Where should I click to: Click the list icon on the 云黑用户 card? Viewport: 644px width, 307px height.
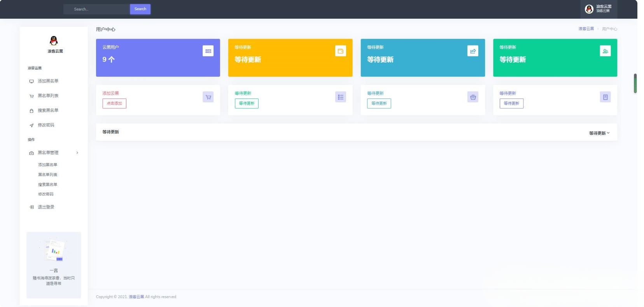point(208,51)
